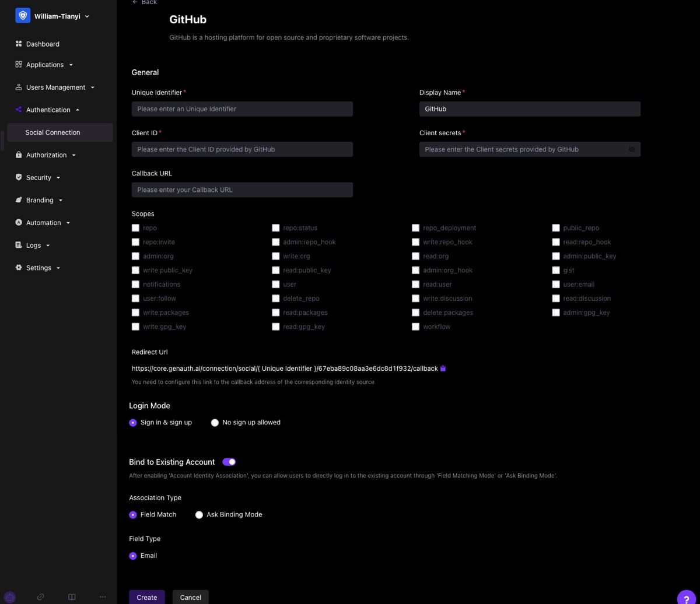Enable the read:user scope

click(416, 285)
